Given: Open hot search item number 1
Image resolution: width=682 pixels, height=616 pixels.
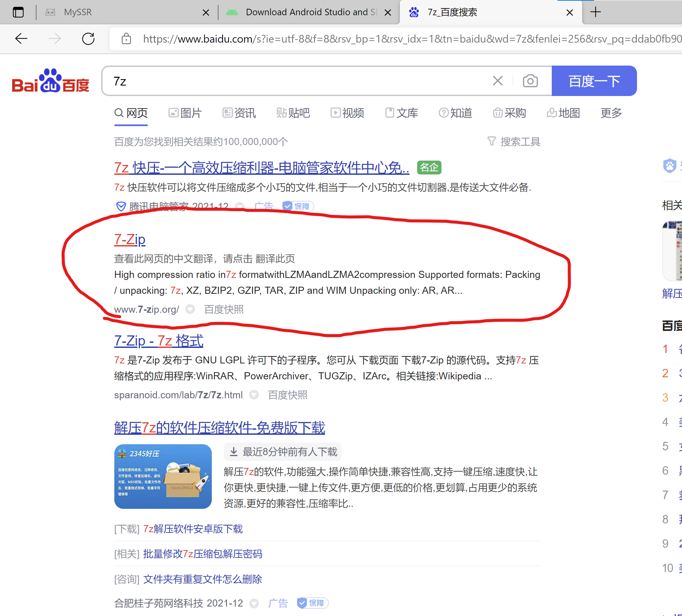Looking at the screenshot, I should click(x=672, y=349).
